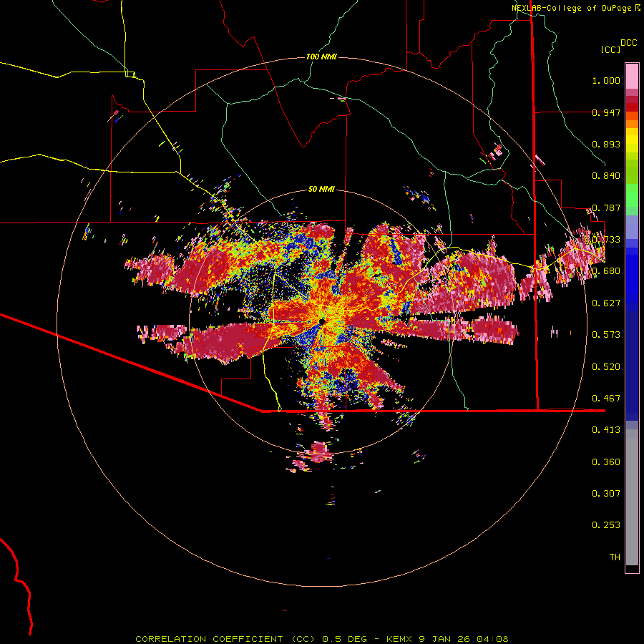
Task: Click the 0.413 legend value
Action: [x=606, y=430]
